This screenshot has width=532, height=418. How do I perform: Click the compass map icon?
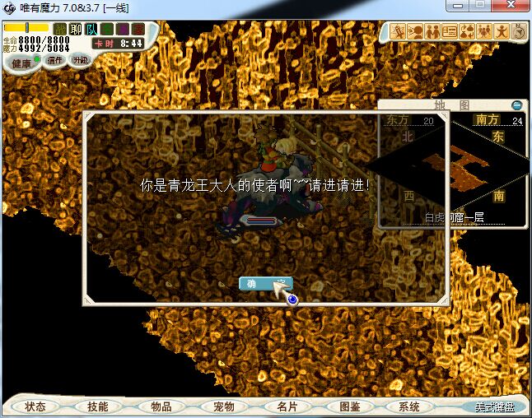pyautogui.click(x=519, y=32)
